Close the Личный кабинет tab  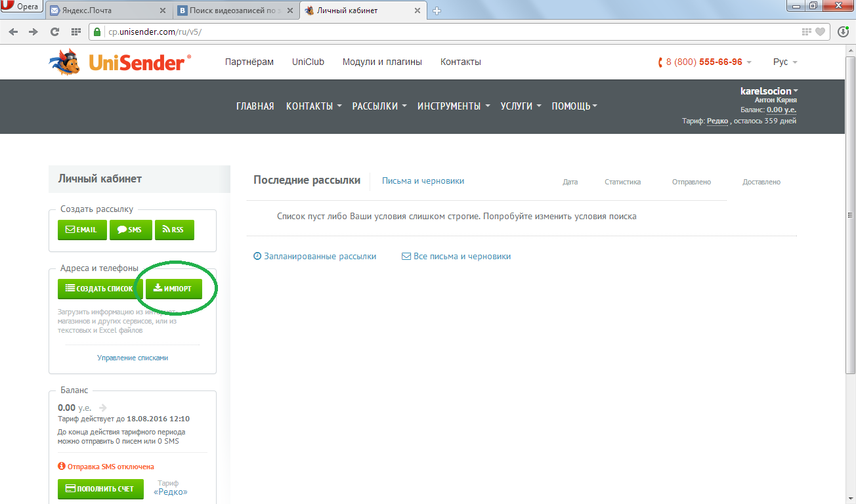[419, 10]
